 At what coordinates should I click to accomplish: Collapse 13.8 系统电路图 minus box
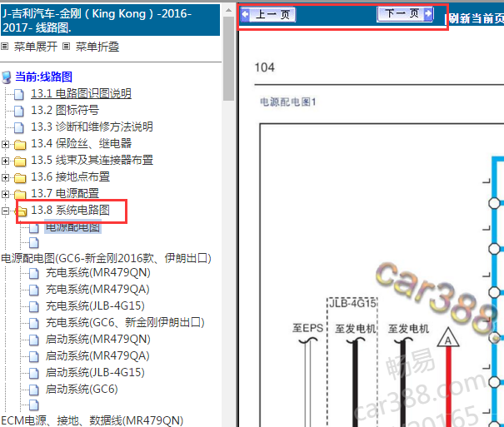[5, 211]
